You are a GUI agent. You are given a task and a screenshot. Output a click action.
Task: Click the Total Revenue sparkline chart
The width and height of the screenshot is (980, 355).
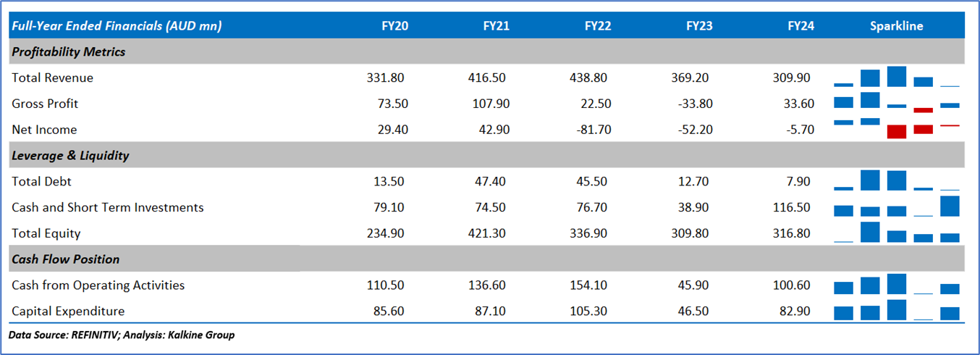click(896, 78)
